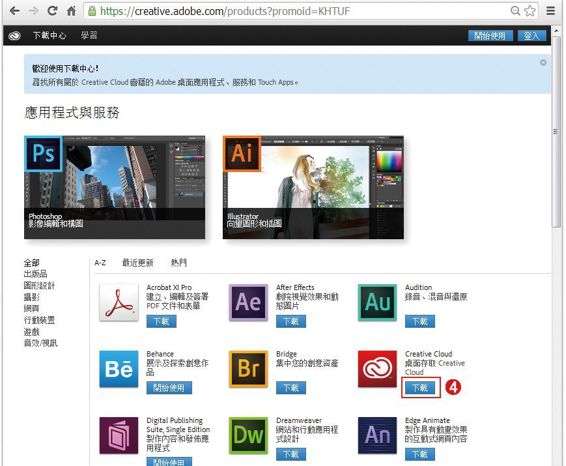Click the green padlock security icon

pyautogui.click(x=92, y=11)
